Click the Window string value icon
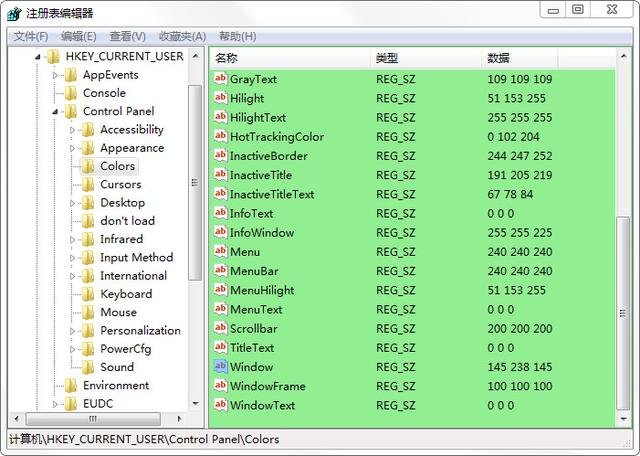Viewport: 640px width, 456px height. point(220,366)
